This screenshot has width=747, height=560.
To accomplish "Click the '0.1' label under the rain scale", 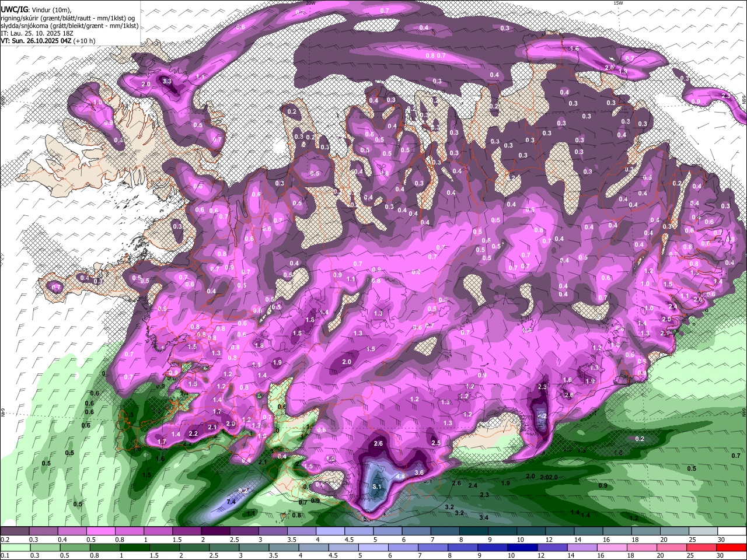I will (5, 555).
